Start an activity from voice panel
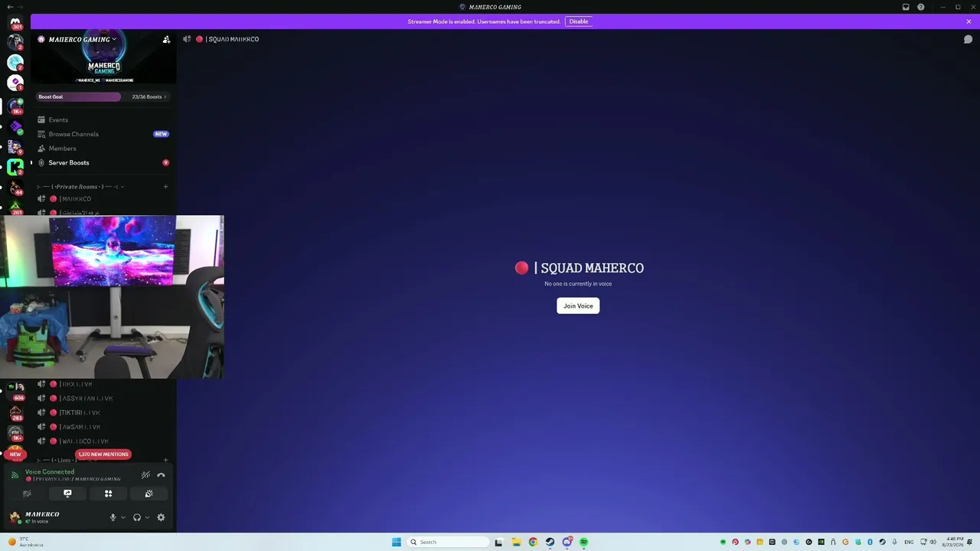The height and width of the screenshot is (551, 980). 108,494
